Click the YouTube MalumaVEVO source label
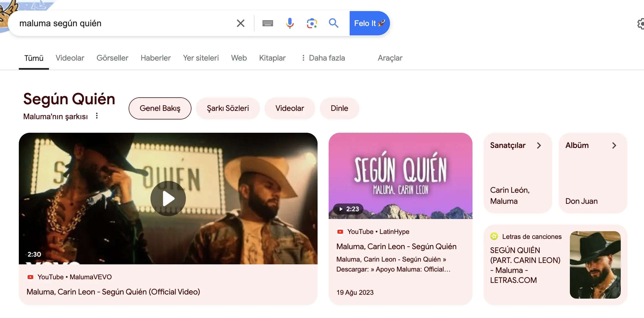 pyautogui.click(x=75, y=277)
